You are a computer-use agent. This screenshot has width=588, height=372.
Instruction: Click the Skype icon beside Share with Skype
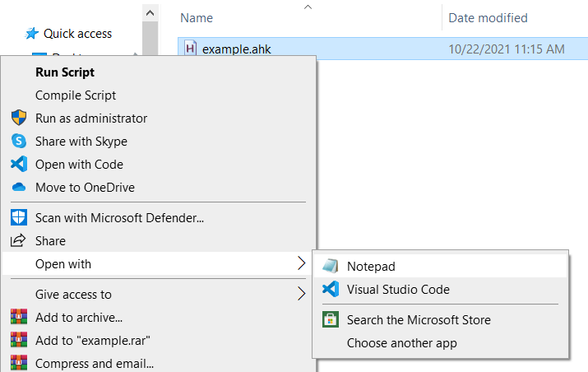click(x=19, y=141)
